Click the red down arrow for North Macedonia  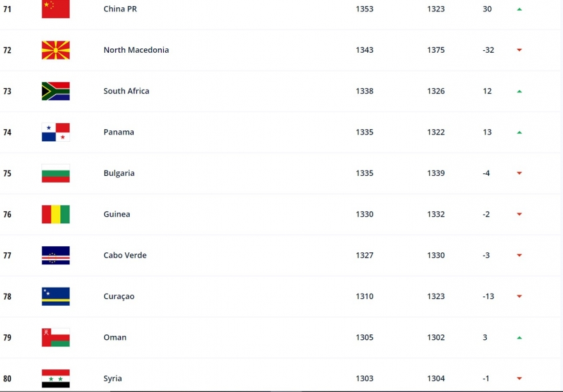519,50
